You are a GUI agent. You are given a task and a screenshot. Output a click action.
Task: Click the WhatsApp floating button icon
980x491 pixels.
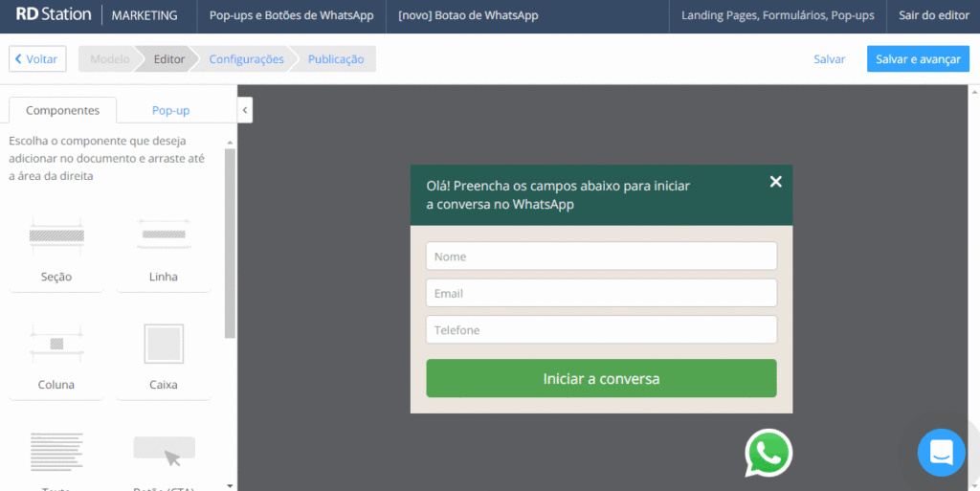tap(768, 453)
